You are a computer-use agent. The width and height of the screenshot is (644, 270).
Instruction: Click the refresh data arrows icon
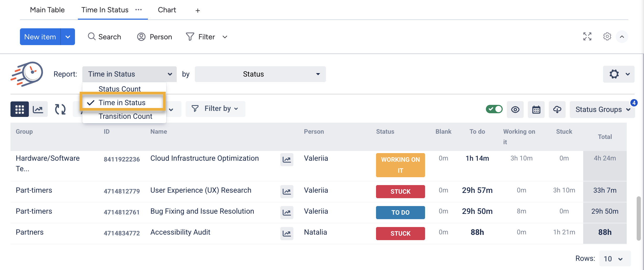(60, 109)
